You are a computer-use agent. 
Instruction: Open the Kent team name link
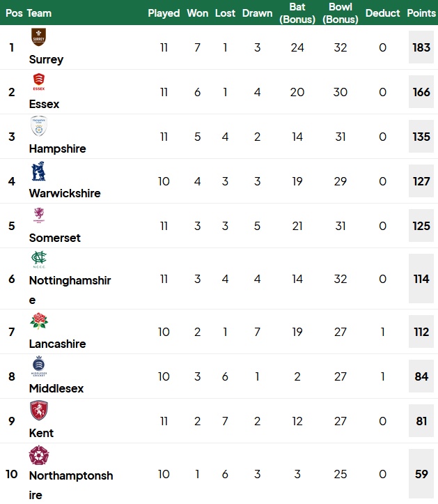[x=41, y=433]
